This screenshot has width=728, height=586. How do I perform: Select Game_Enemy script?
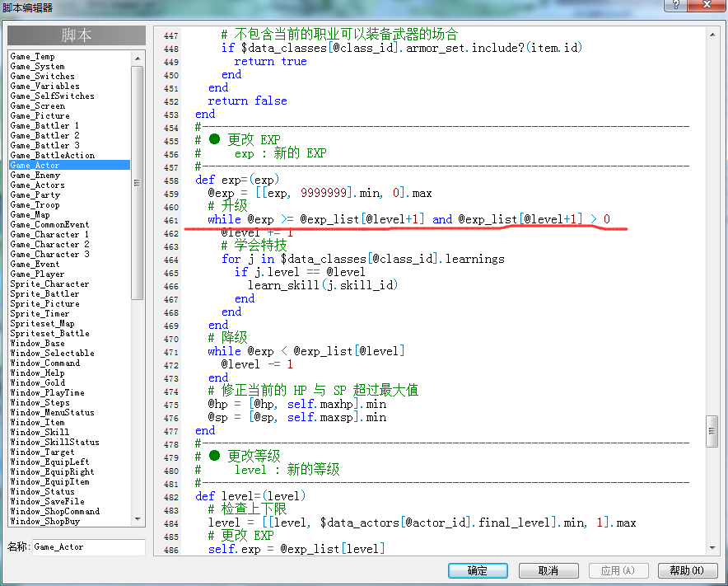35,176
